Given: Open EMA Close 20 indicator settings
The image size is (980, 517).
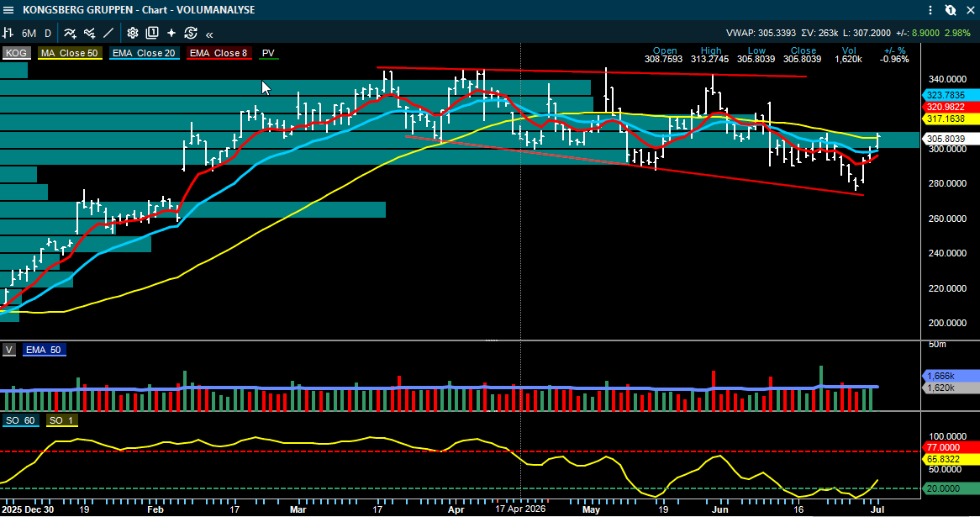Looking at the screenshot, I should coord(145,53).
